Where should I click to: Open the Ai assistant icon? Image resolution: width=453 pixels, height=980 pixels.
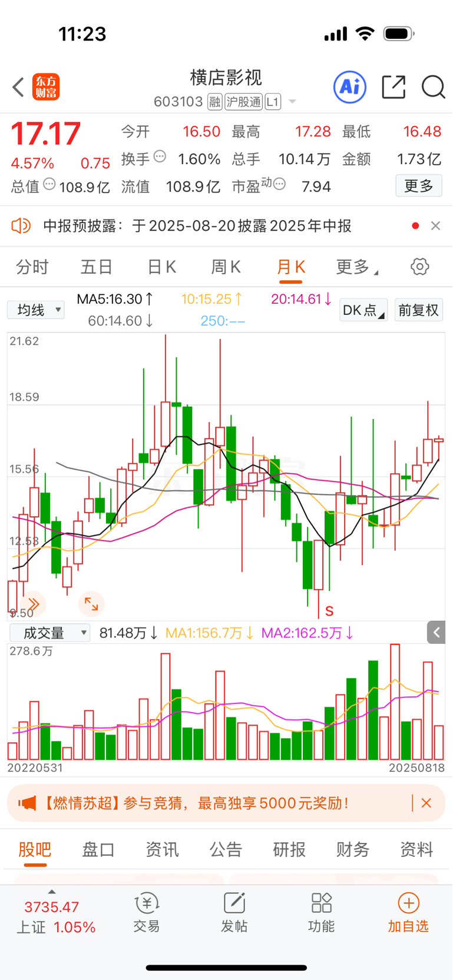pos(350,87)
